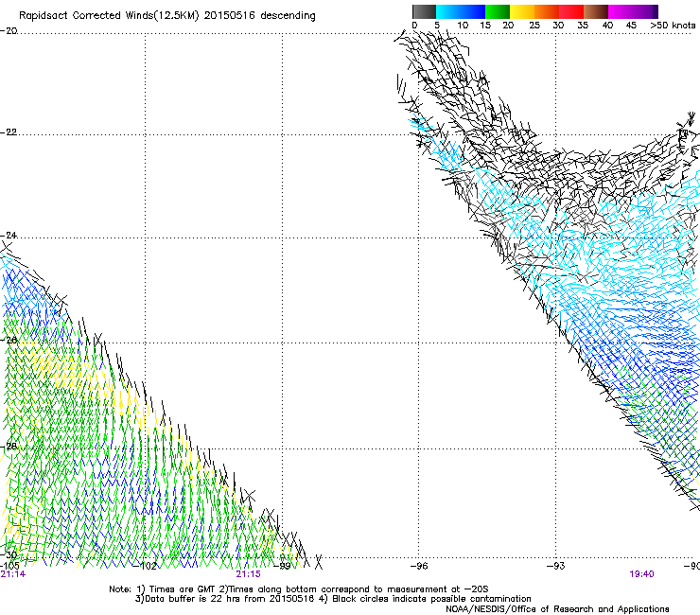Click the Rapidscat Corrected Winds title text

167,16
